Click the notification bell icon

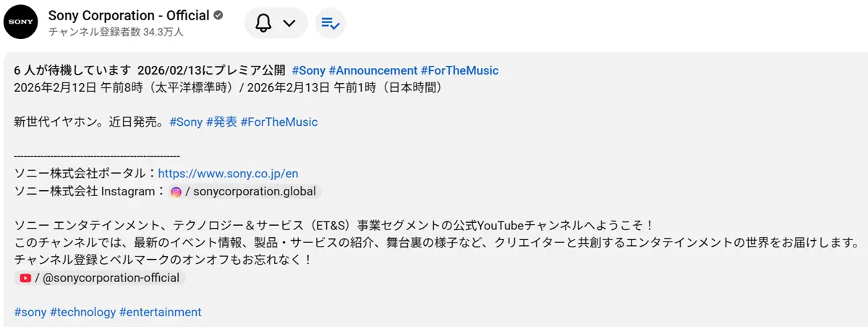264,23
